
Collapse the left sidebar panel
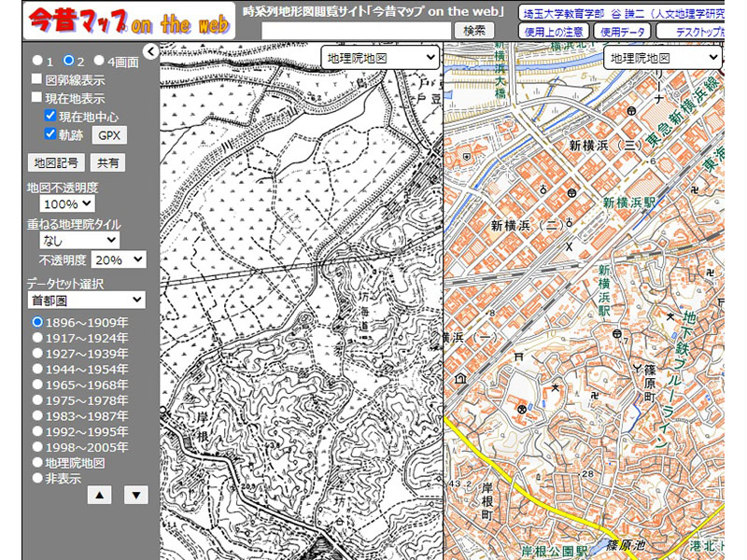(x=150, y=52)
